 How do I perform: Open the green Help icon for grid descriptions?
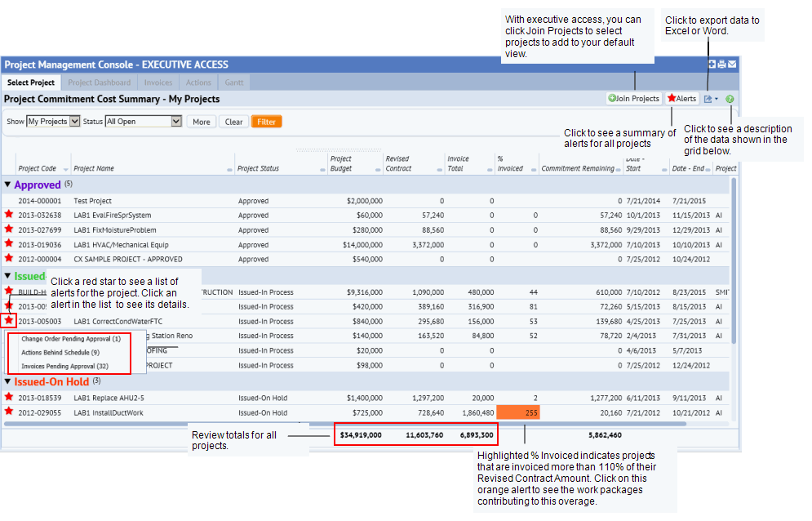coord(729,98)
